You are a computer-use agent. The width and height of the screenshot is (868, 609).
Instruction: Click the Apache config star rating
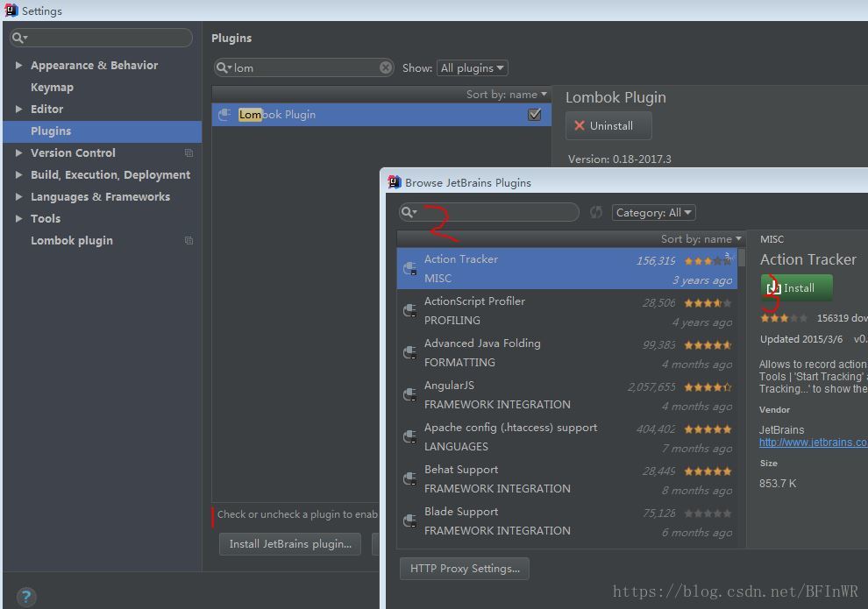[x=708, y=429]
